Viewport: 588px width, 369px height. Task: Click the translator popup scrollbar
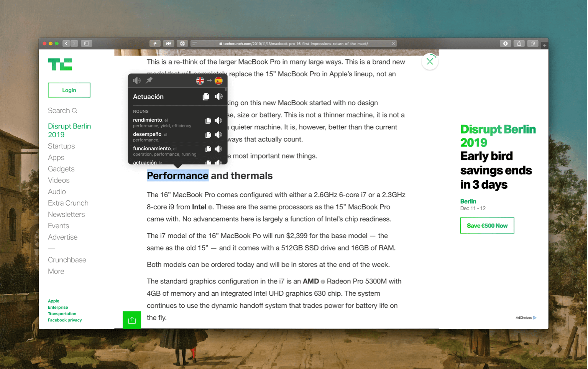coord(226,90)
